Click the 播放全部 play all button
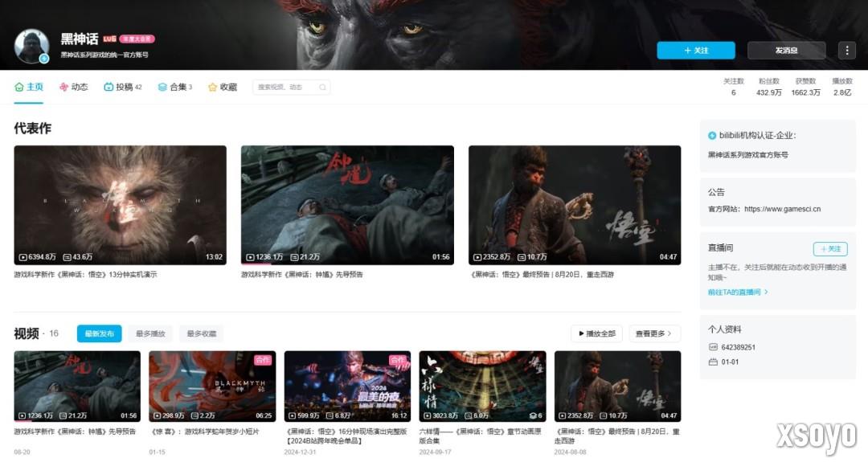 (x=596, y=333)
